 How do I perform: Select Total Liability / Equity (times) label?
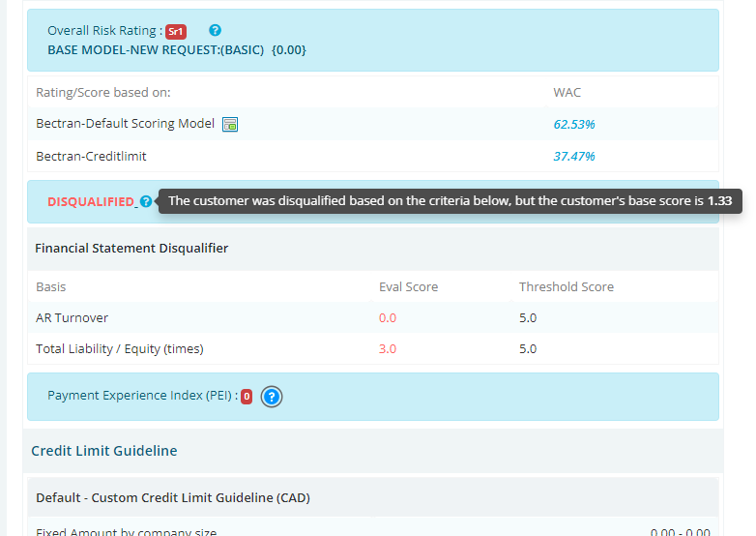(x=120, y=349)
